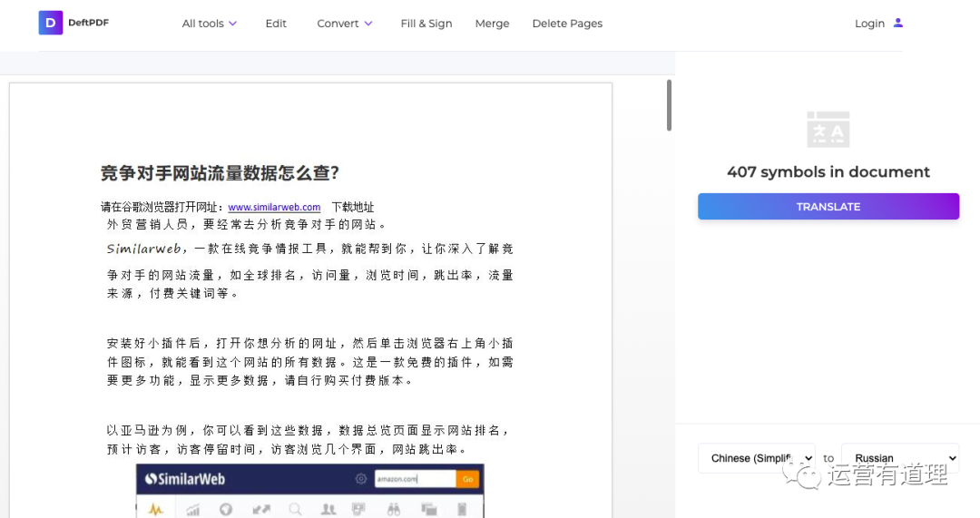980x518 pixels.
Task: Click the SimilarWeb referrals arrows icon
Action: point(260,510)
